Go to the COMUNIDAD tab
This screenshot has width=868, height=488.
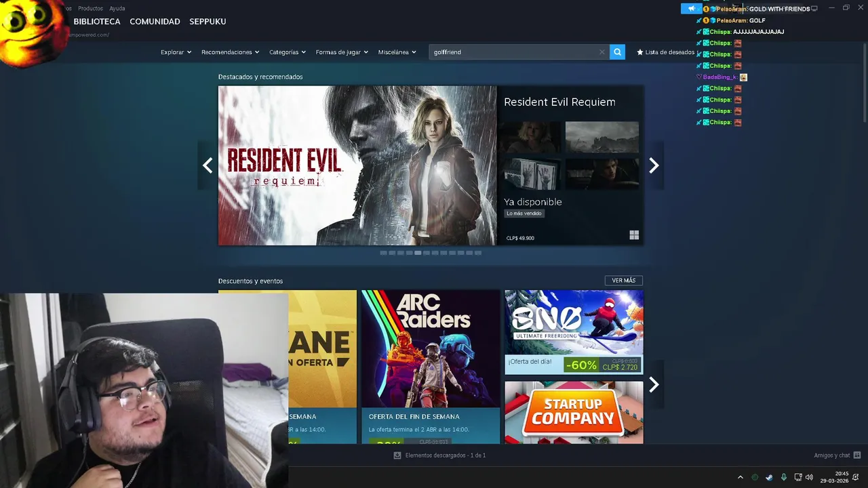point(155,22)
